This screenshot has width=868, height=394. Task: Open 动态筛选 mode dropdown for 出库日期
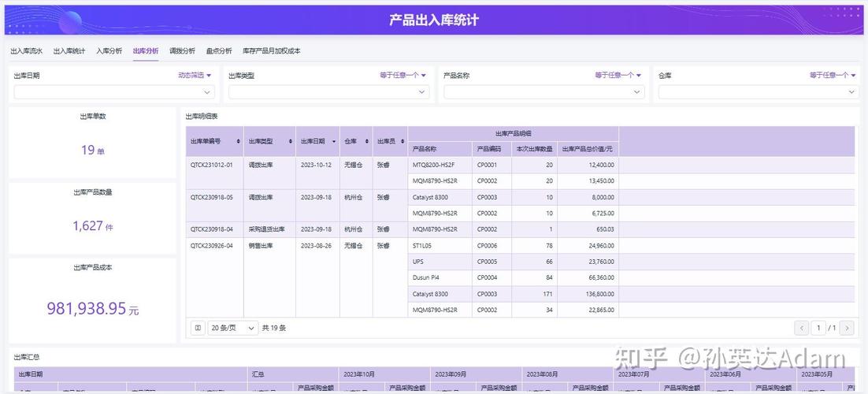pos(195,76)
